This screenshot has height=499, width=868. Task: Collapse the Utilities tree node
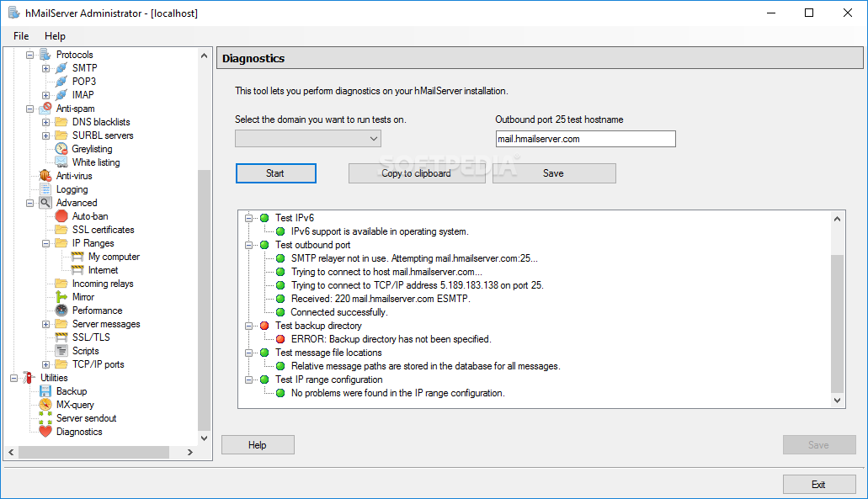tap(13, 379)
